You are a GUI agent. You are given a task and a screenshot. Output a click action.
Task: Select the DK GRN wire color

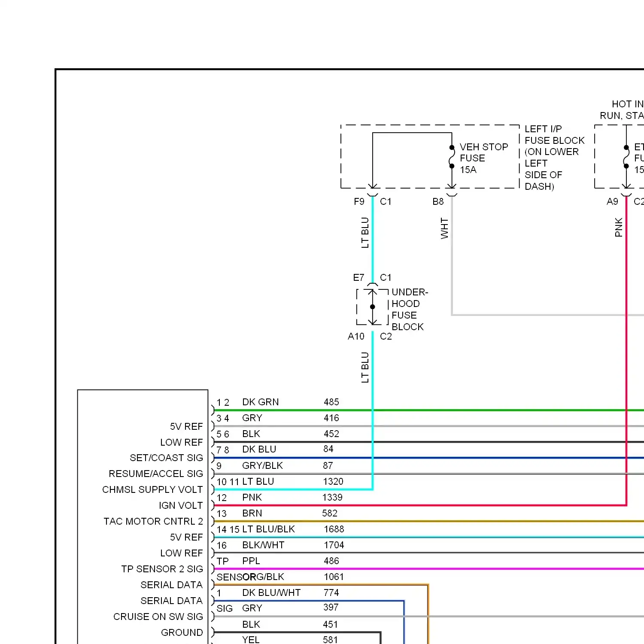[260, 402]
